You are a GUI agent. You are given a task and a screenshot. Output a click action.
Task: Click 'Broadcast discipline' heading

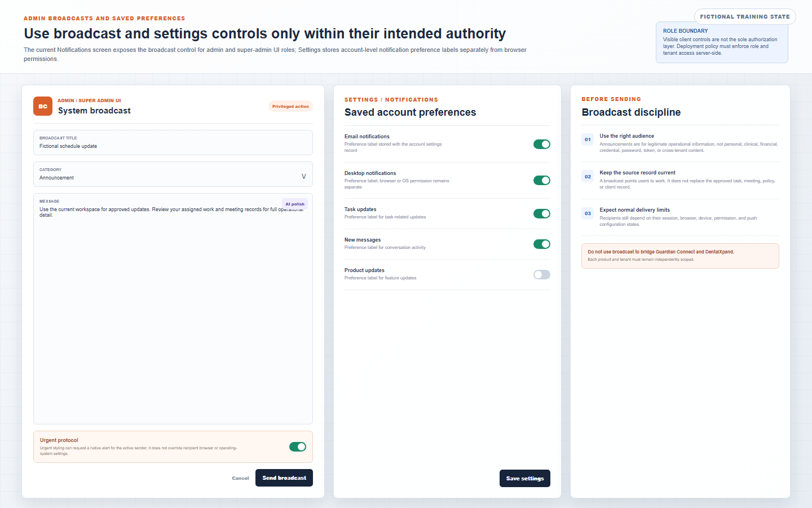tap(631, 112)
